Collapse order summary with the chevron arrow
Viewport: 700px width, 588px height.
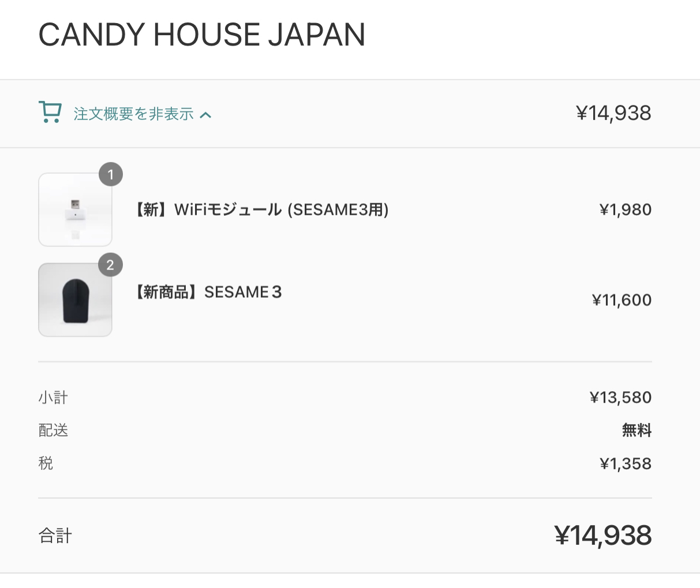[205, 115]
